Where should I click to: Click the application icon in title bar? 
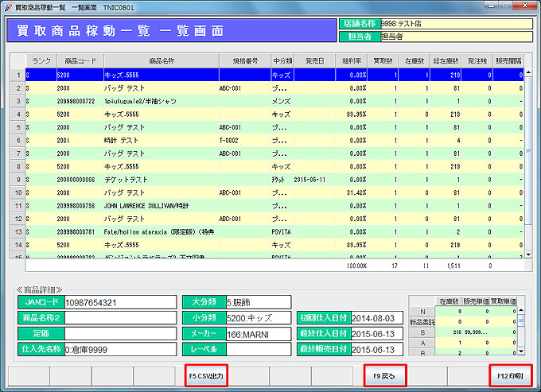7,6
